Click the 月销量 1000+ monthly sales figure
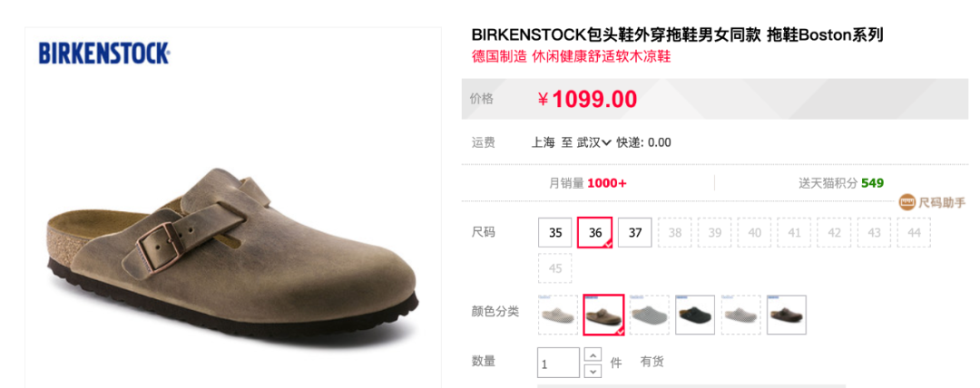This screenshot has width=980, height=388. point(587,183)
